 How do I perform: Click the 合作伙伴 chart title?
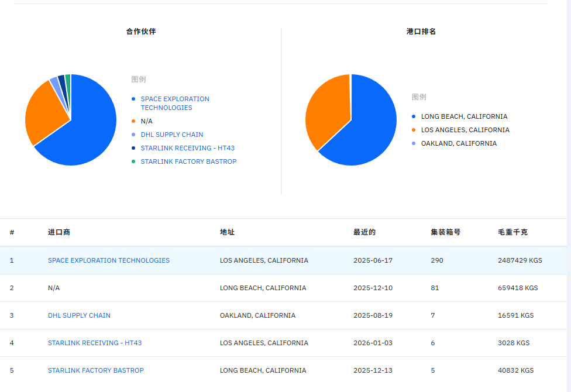141,32
